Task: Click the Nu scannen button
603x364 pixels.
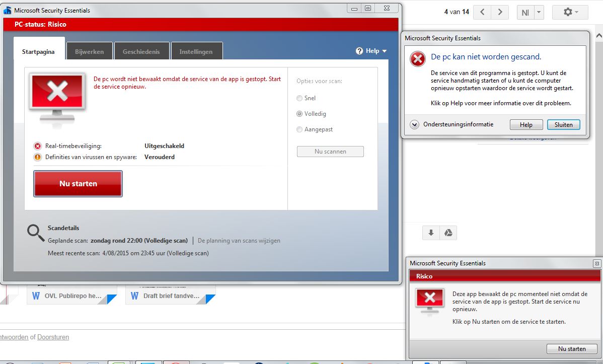Action: pos(330,152)
